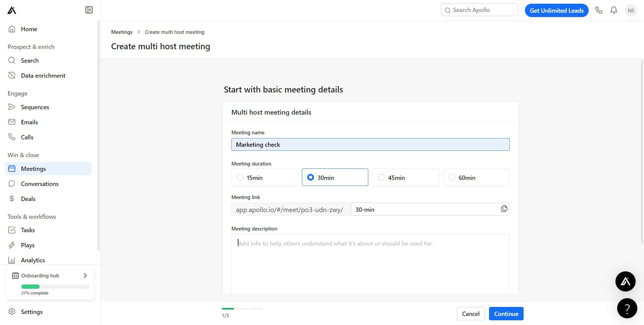Select the 45min meeting duration
644x325 pixels.
click(x=381, y=177)
